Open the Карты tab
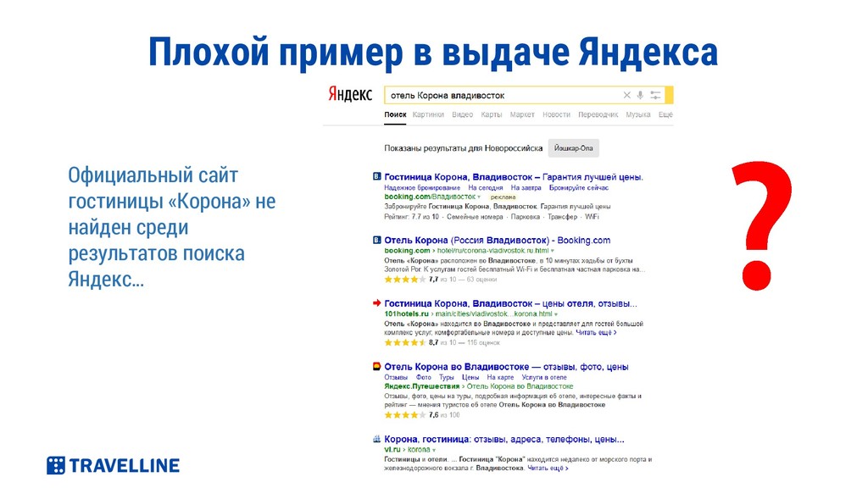Screen dimensions: 868x488 click(x=491, y=114)
